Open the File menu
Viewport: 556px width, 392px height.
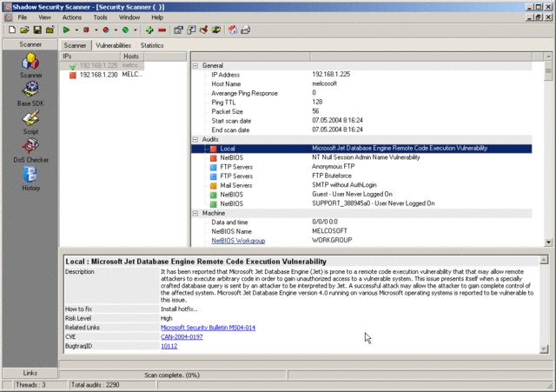pos(23,17)
